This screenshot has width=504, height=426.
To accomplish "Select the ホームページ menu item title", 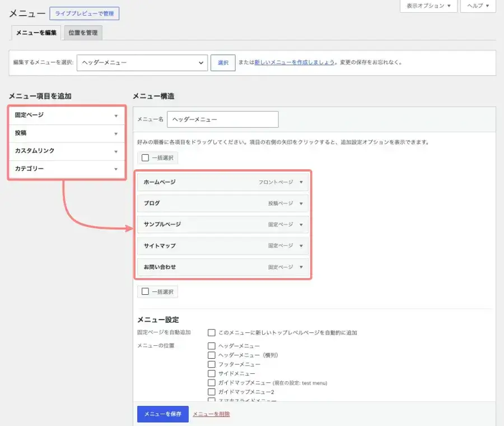I will (160, 182).
